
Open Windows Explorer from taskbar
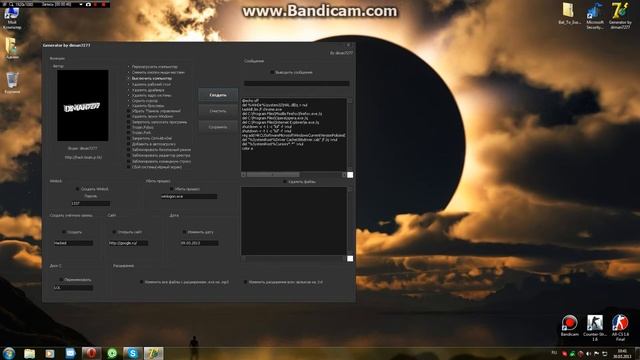pos(29,353)
